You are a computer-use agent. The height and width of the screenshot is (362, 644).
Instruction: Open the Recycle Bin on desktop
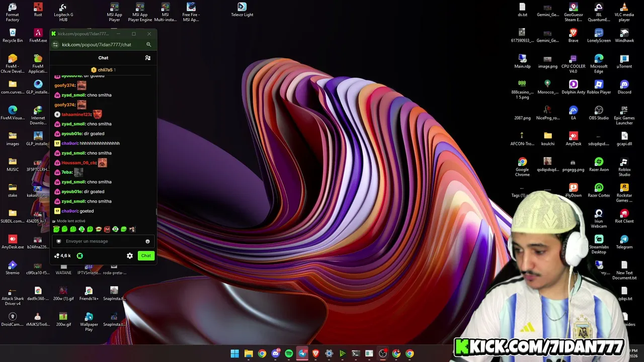(x=13, y=35)
